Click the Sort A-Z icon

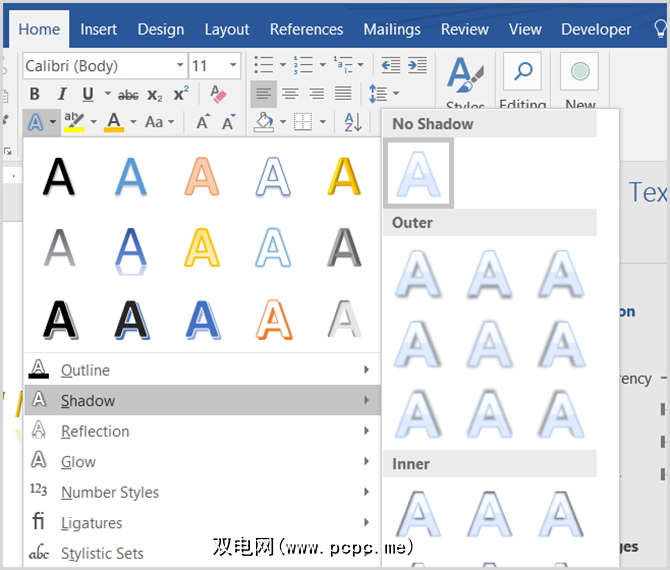(353, 122)
